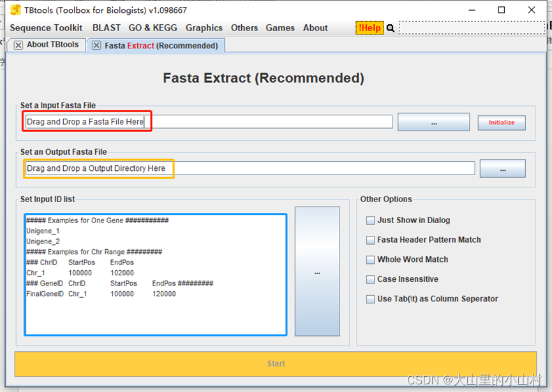Open the Games menu

(x=280, y=28)
